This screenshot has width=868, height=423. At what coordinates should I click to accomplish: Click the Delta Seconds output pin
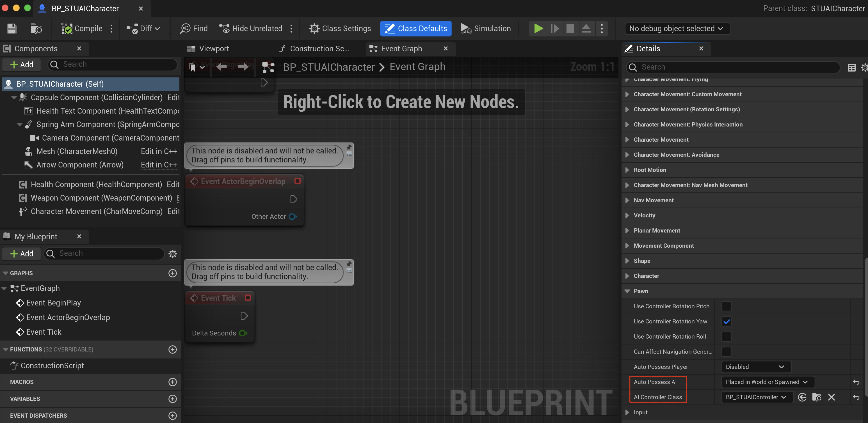tap(243, 333)
